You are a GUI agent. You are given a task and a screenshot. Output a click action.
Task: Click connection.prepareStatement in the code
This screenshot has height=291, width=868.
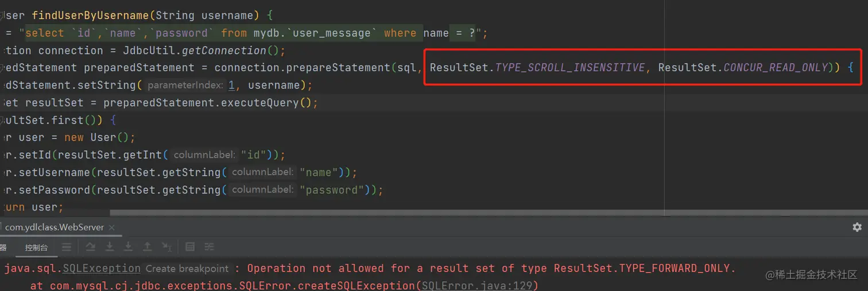(303, 68)
